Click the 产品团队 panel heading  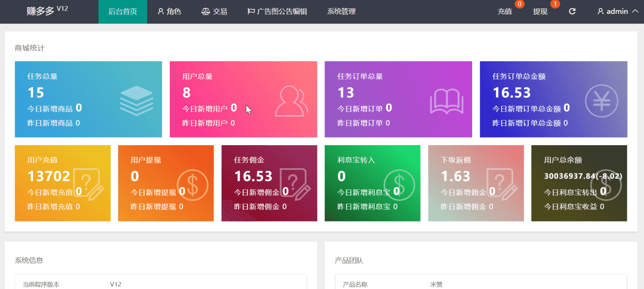pos(349,260)
